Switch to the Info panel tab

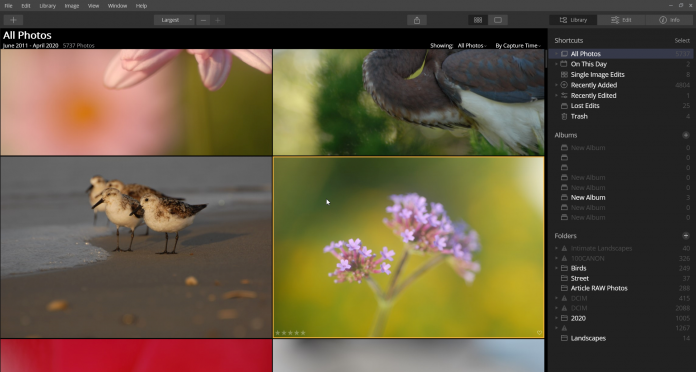point(669,20)
